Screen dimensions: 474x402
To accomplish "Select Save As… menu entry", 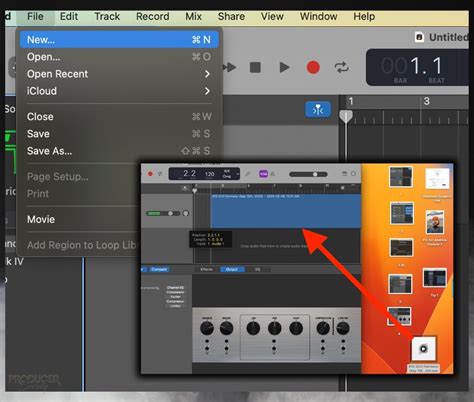I will coord(119,151).
